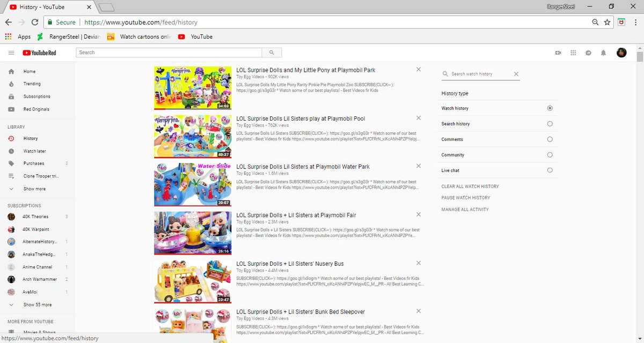Image resolution: width=644 pixels, height=343 pixels.
Task: Click MANAGE ALL ACTIVITY
Action: click(x=465, y=210)
